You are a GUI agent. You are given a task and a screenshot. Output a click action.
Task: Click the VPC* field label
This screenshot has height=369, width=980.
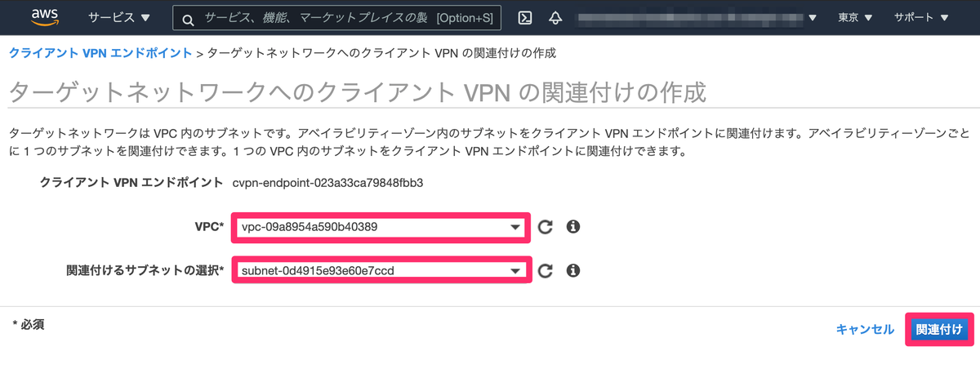coord(209,227)
